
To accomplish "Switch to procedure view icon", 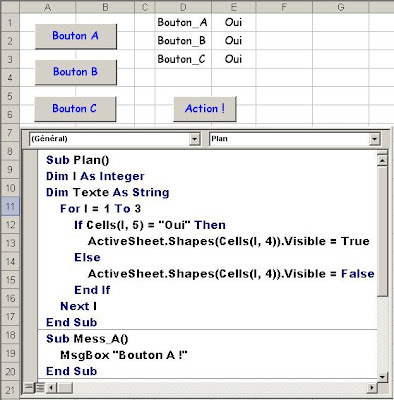I will pyautogui.click(x=29, y=387).
